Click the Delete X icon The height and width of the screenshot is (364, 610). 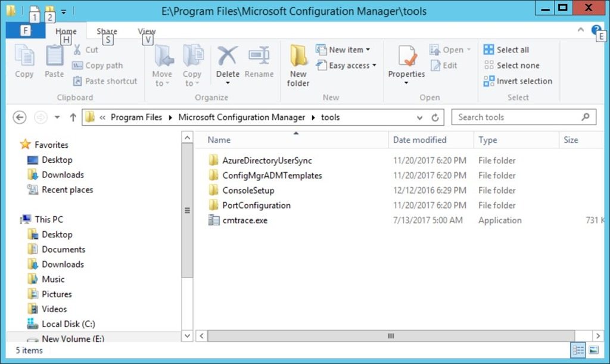[x=228, y=55]
